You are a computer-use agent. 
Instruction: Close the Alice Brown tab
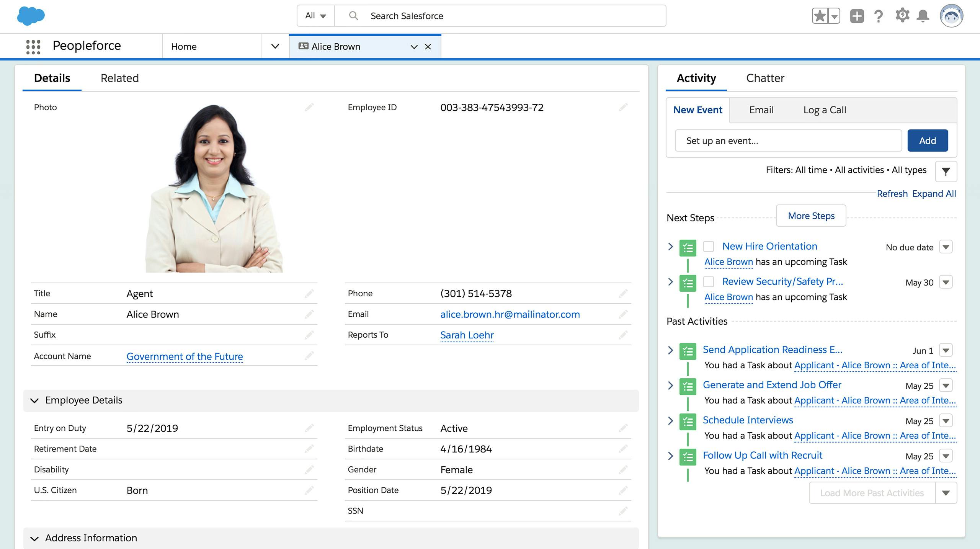point(428,47)
